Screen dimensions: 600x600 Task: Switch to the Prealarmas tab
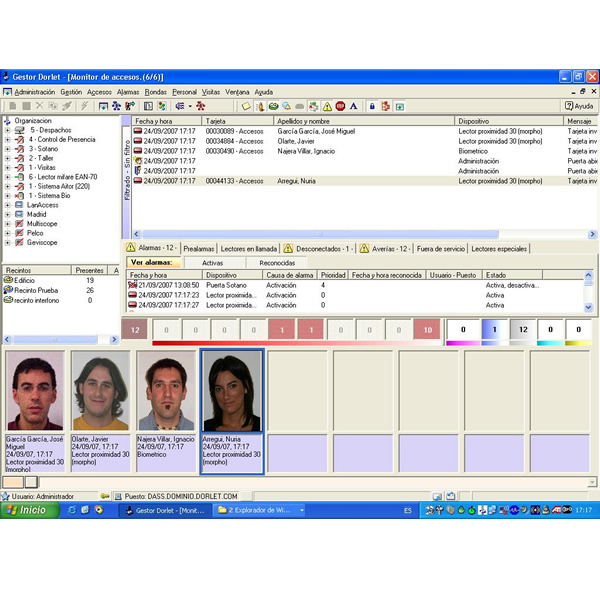click(199, 249)
